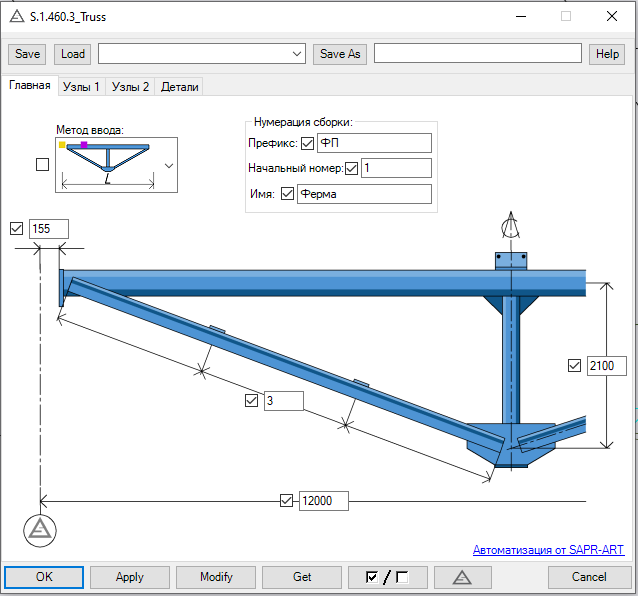Click the check/uncheck all toggle button
638x596 pixels.
(387, 577)
